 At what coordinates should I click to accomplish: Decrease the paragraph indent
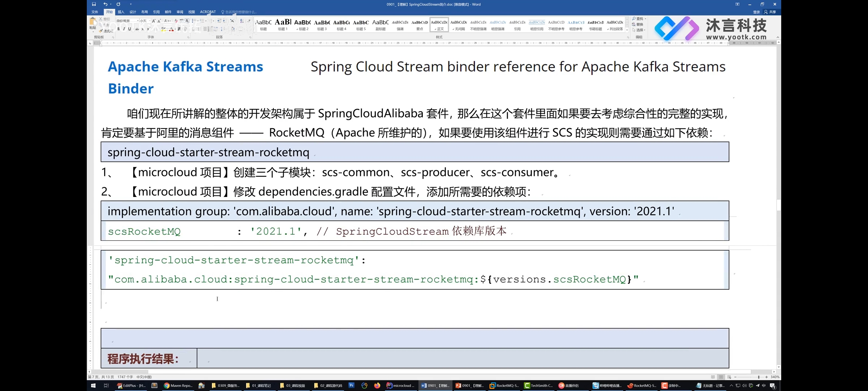coord(219,21)
